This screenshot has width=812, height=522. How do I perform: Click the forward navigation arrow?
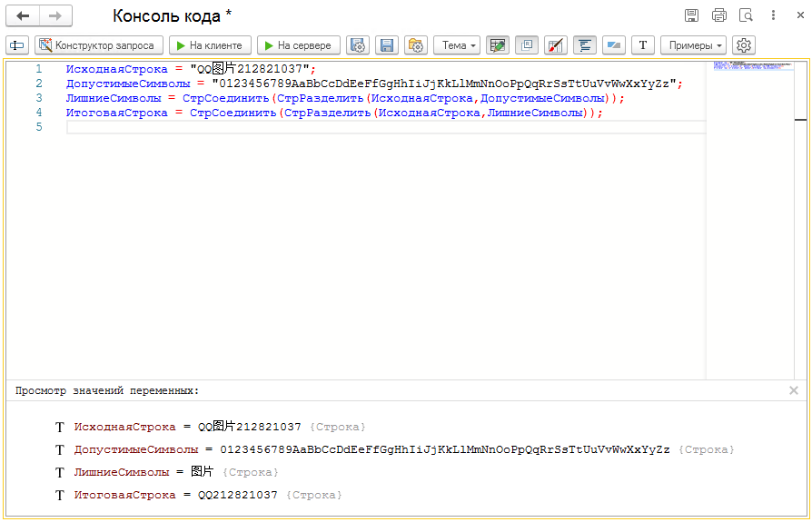pos(55,15)
